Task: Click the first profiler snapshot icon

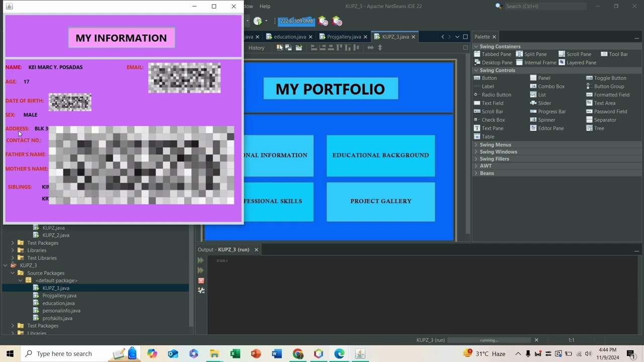Action: pos(323,21)
